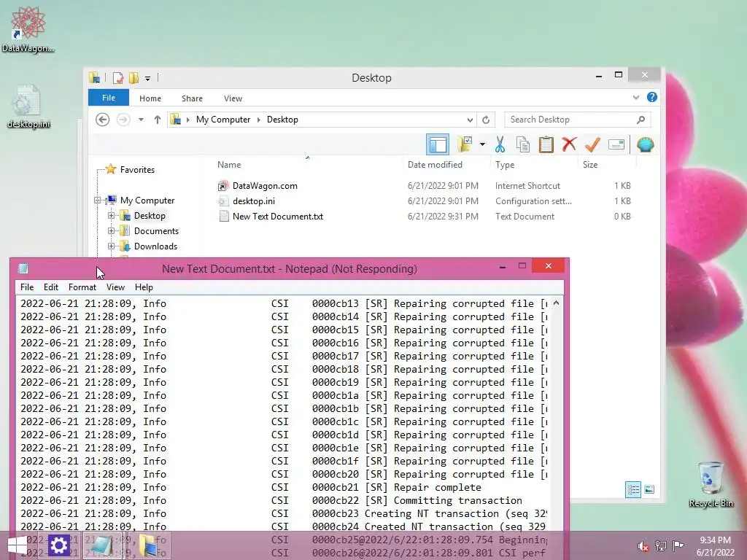747x560 pixels.
Task: Go up one folder level arrow
Action: [158, 120]
